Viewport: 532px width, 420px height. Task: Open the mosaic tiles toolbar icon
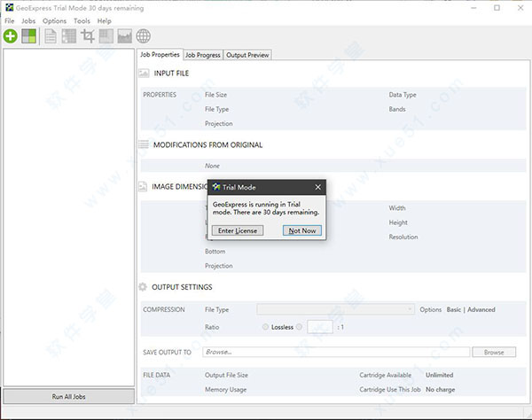coord(29,36)
